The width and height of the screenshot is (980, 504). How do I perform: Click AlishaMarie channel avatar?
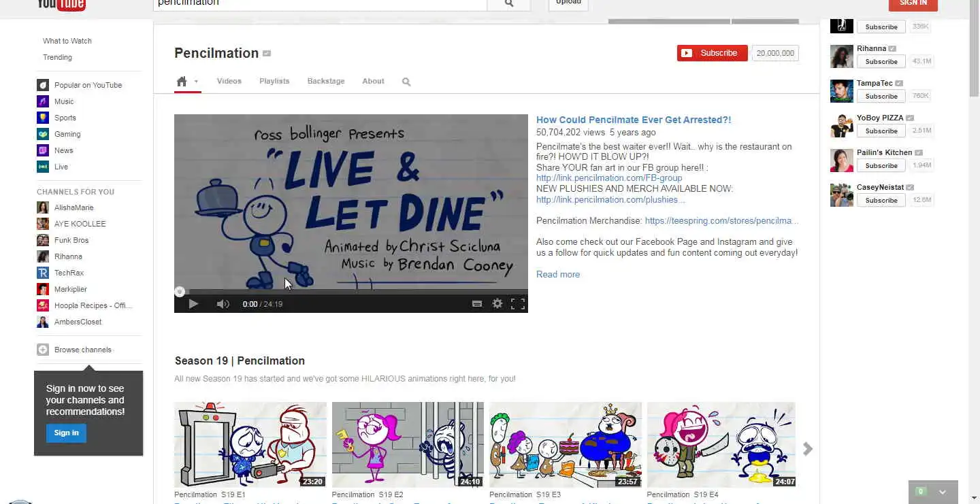coord(43,207)
